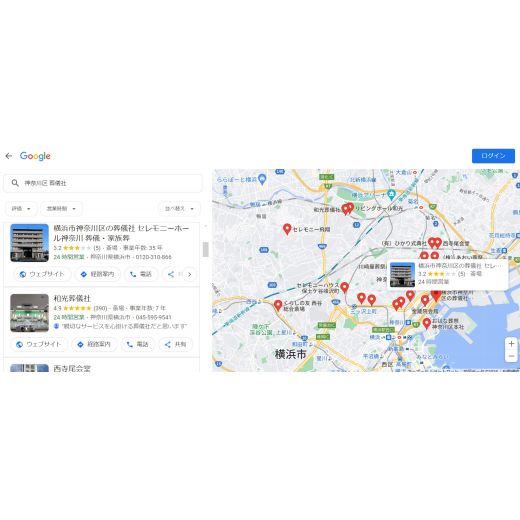The width and height of the screenshot is (520, 520).
Task: Click the blue login button
Action: 493,156
